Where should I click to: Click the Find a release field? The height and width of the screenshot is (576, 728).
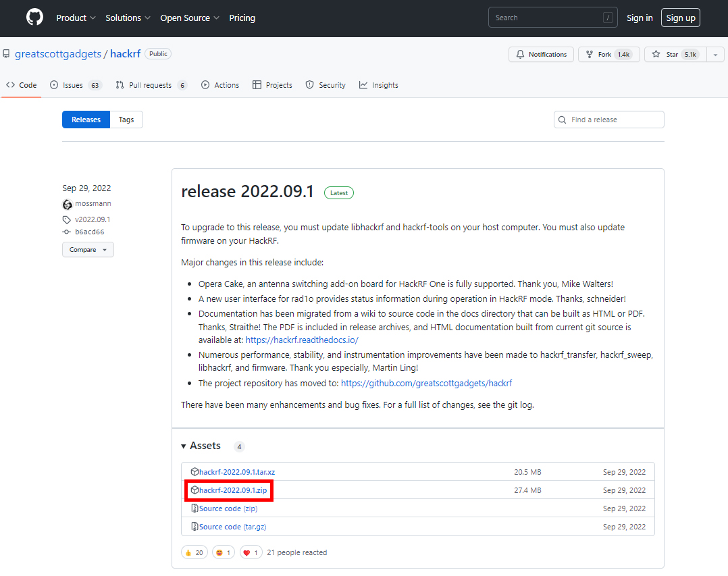click(x=608, y=120)
